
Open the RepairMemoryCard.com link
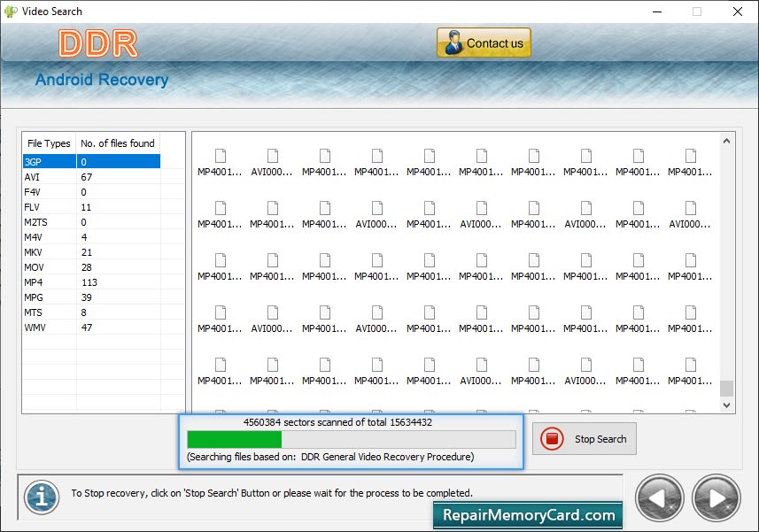528,515
